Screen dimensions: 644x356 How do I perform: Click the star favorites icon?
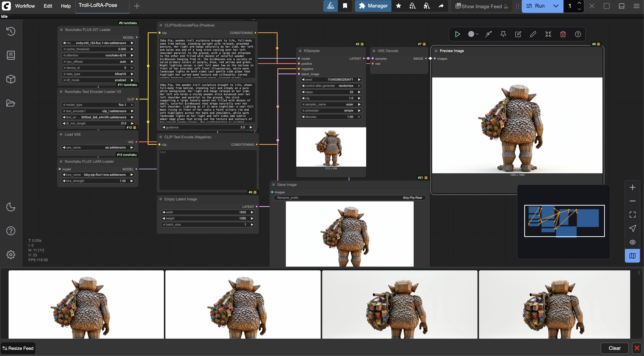[399, 6]
